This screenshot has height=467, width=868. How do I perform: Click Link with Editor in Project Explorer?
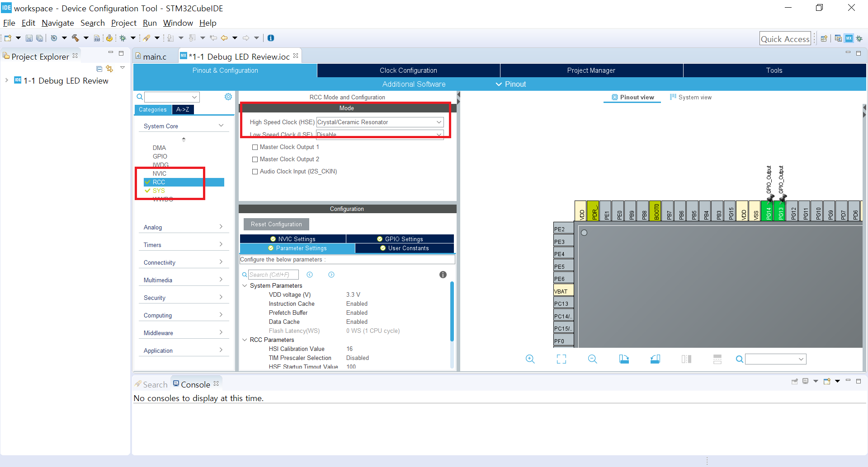coord(109,69)
